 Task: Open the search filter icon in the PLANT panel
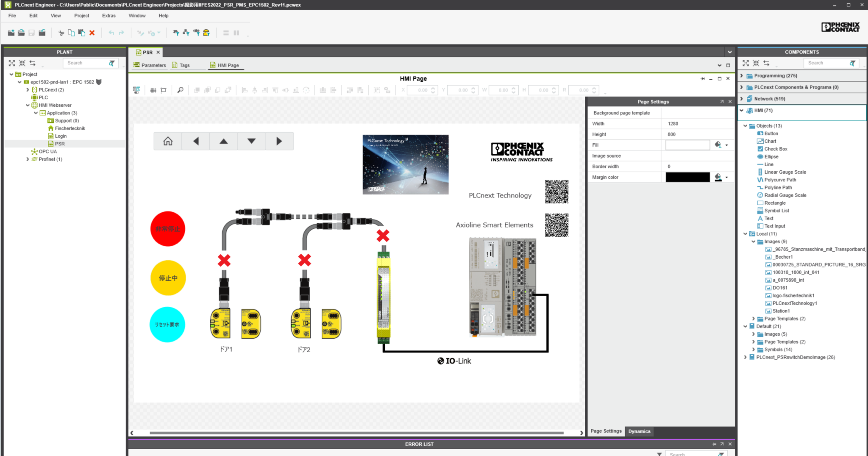[111, 63]
